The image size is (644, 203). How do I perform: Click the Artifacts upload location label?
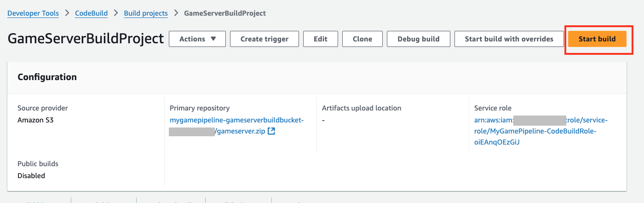point(362,108)
